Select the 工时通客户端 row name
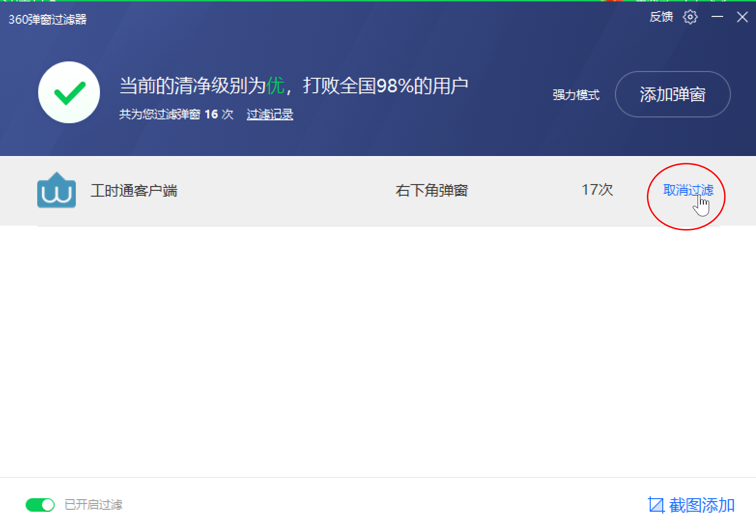This screenshot has height=532, width=756. pyautogui.click(x=134, y=190)
